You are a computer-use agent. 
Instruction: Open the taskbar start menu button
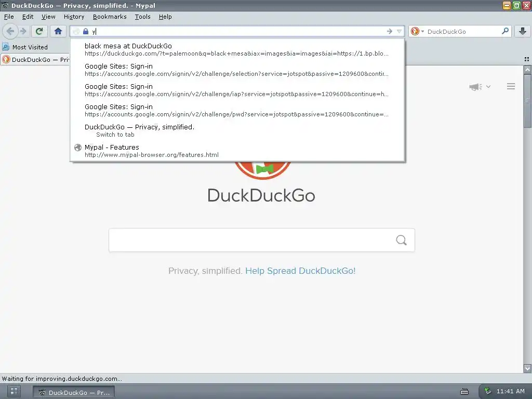coord(14,391)
